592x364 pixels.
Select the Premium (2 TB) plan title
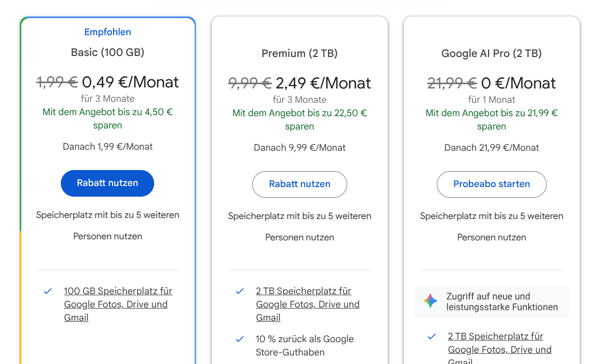299,53
